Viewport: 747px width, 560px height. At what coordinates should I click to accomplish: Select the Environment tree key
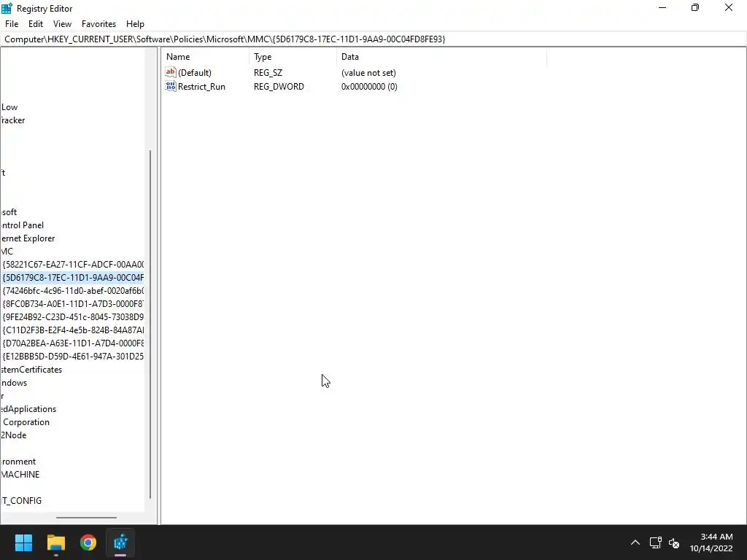pos(18,462)
